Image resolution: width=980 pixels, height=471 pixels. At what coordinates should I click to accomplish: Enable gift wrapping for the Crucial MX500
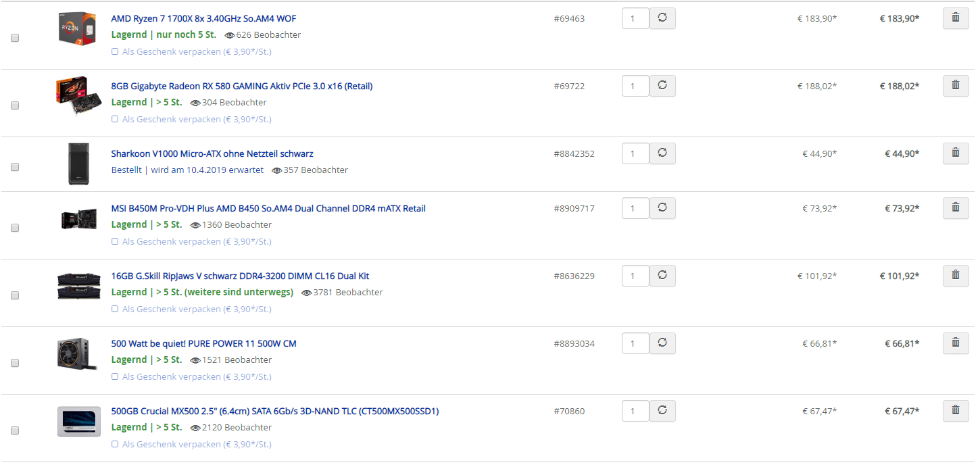115,445
